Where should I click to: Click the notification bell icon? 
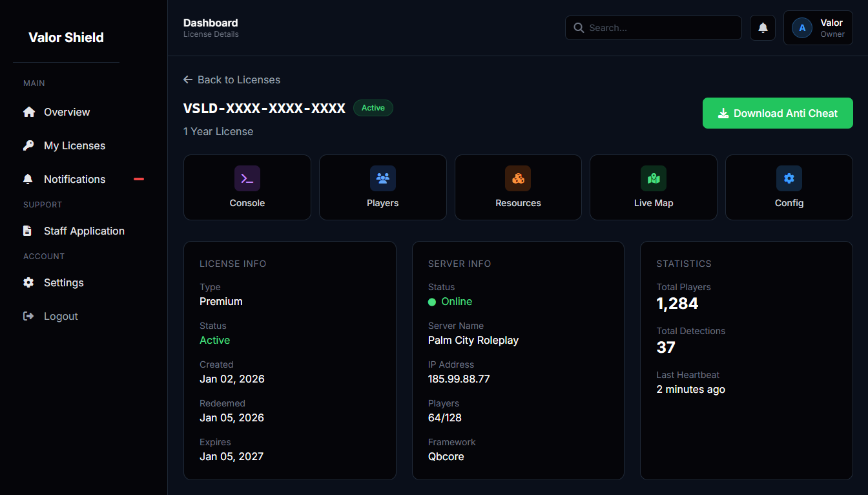pyautogui.click(x=762, y=28)
